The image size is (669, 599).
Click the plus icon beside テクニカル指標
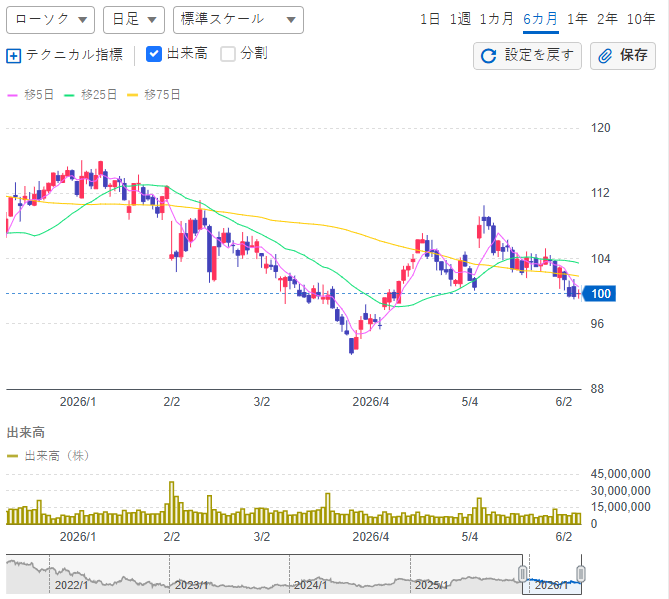(13, 55)
